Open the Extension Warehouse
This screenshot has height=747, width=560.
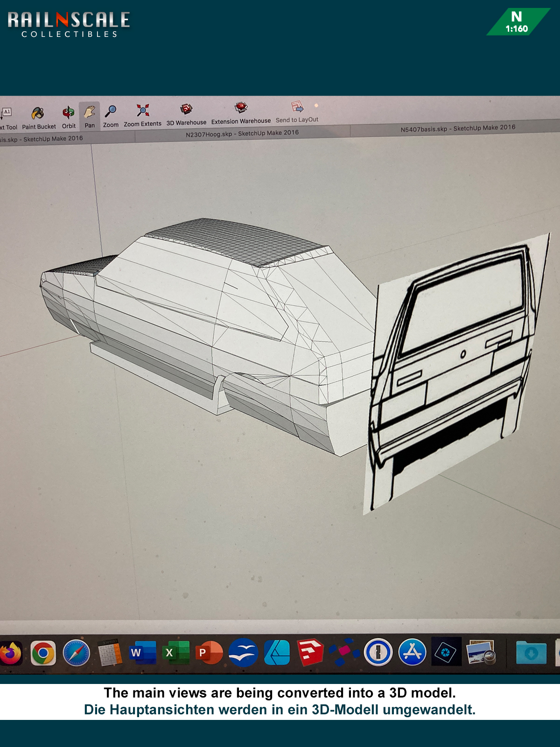coord(241,108)
